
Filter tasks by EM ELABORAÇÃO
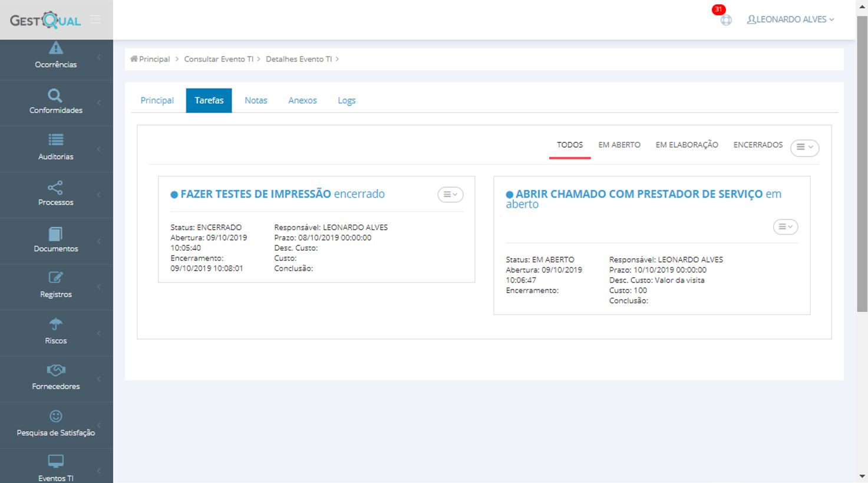687,145
